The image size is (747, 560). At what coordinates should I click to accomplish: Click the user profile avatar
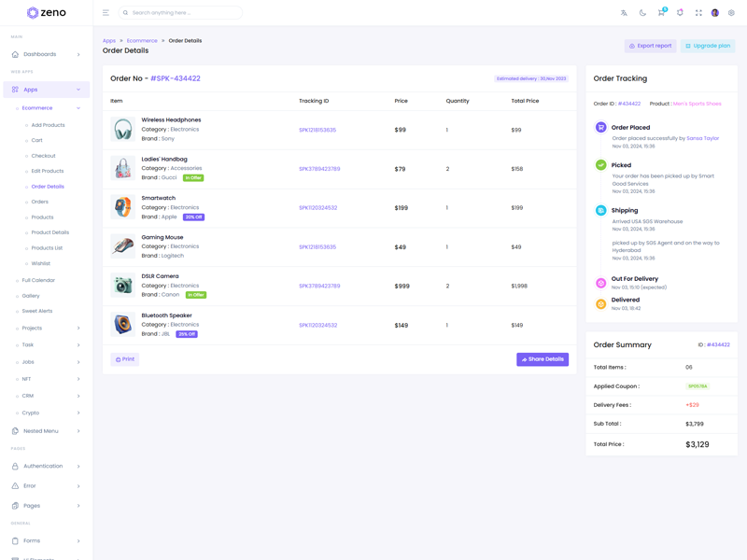pyautogui.click(x=715, y=13)
